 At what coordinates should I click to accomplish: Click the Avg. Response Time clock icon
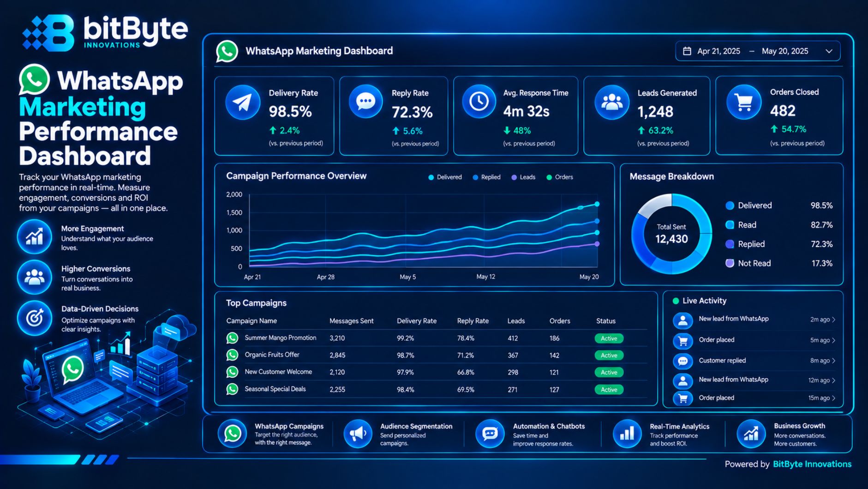[x=479, y=101]
